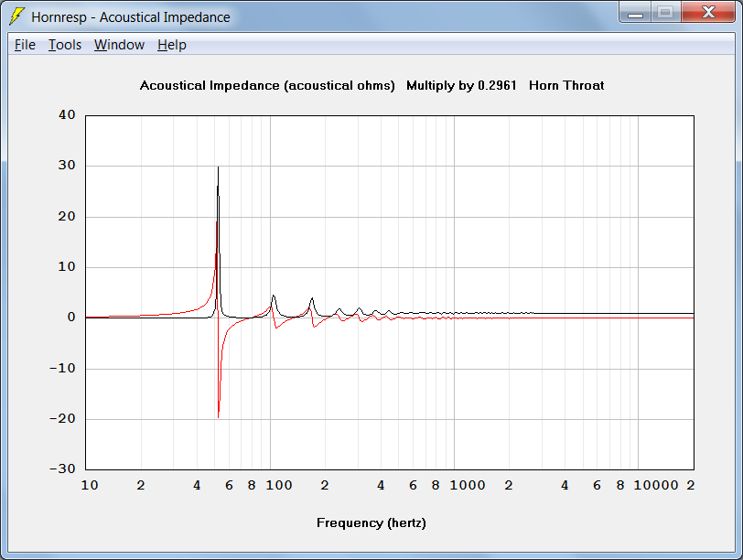
Task: Click the Hornresp lightning bolt title icon
Action: [16, 16]
